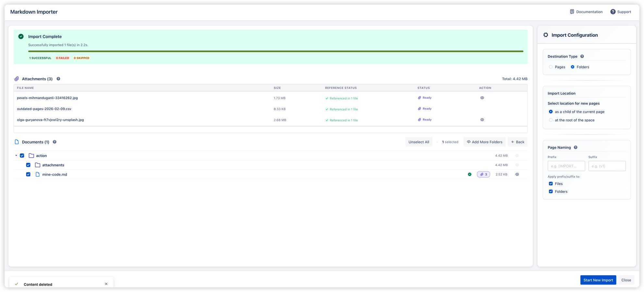
Task: Choose import location at the root of the space
Action: tap(551, 120)
